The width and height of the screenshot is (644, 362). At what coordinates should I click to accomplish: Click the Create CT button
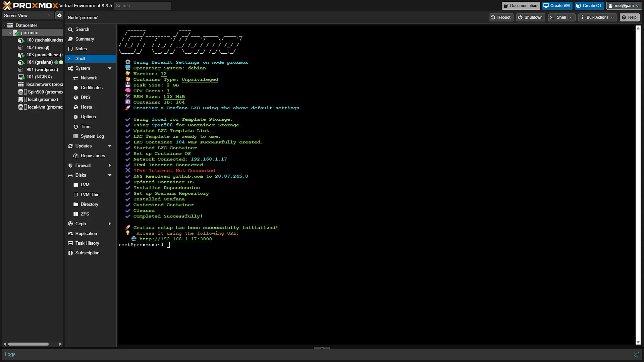(589, 6)
